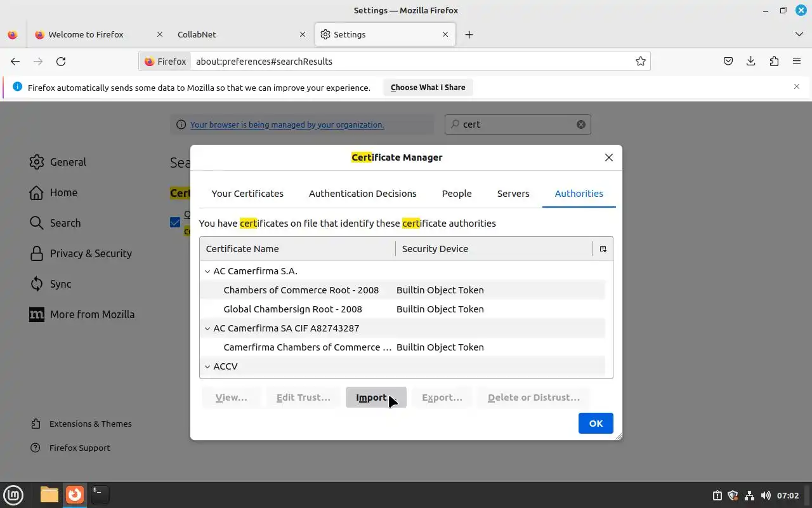The height and width of the screenshot is (508, 812).
Task: Switch to Authentication Decisions tab
Action: click(x=363, y=194)
